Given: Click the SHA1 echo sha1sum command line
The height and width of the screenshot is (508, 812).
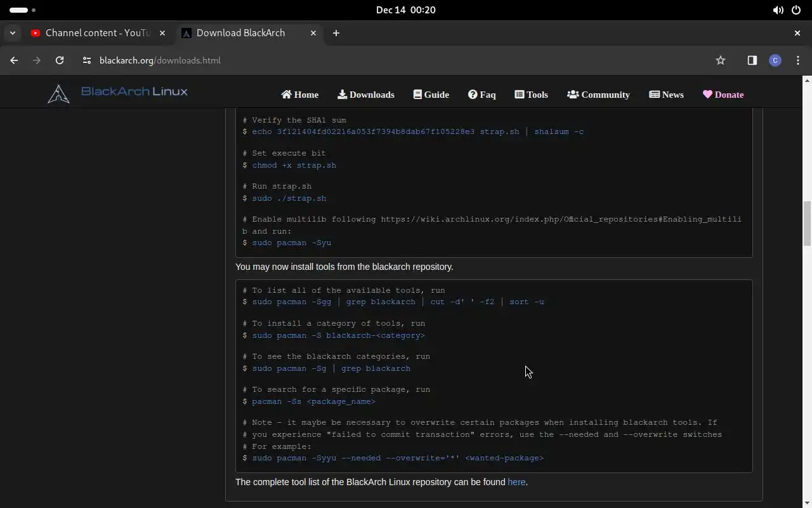Looking at the screenshot, I should coord(418,131).
